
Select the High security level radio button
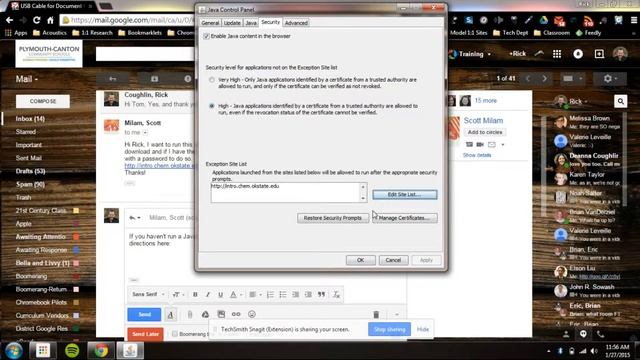211,106
